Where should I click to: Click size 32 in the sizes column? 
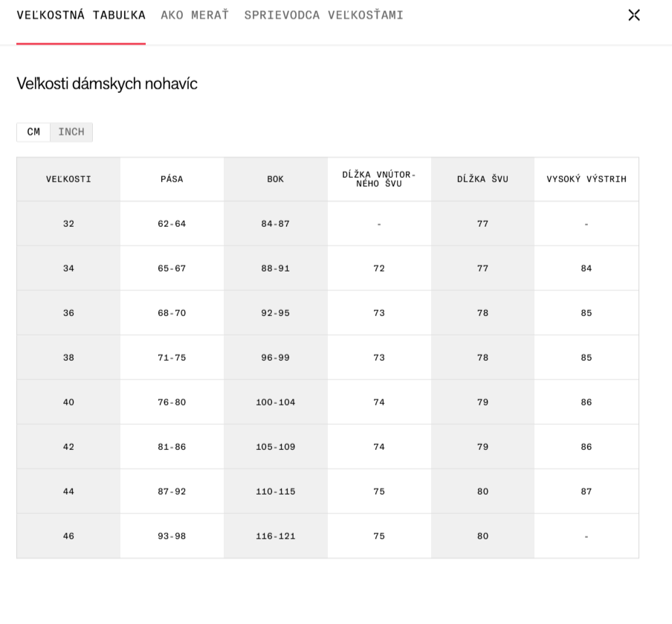(68, 224)
